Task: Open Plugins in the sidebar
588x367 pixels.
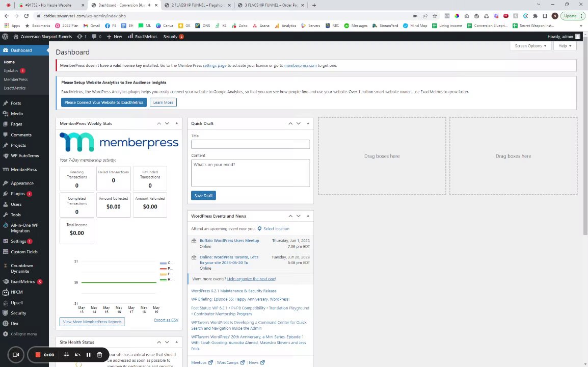Action: tap(18, 194)
